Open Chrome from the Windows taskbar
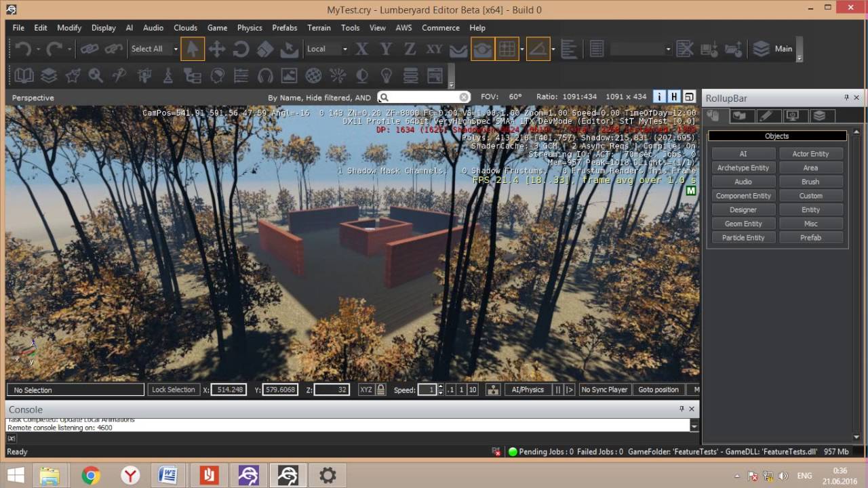Screen dimensions: 868x488 tap(91, 476)
